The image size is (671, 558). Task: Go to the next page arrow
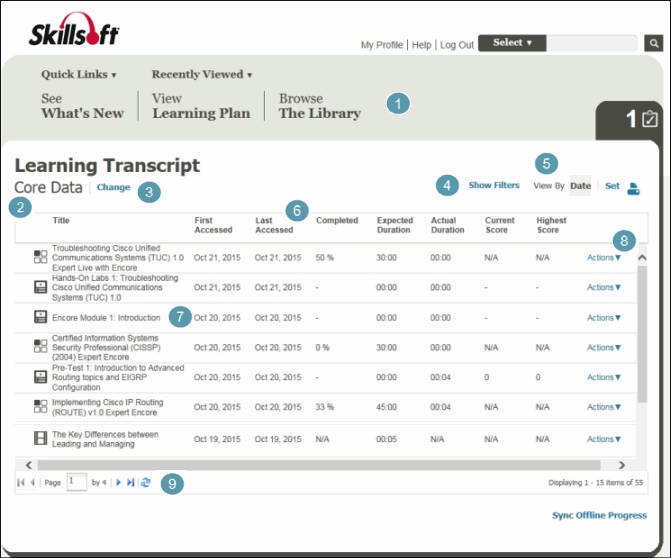coord(119,482)
